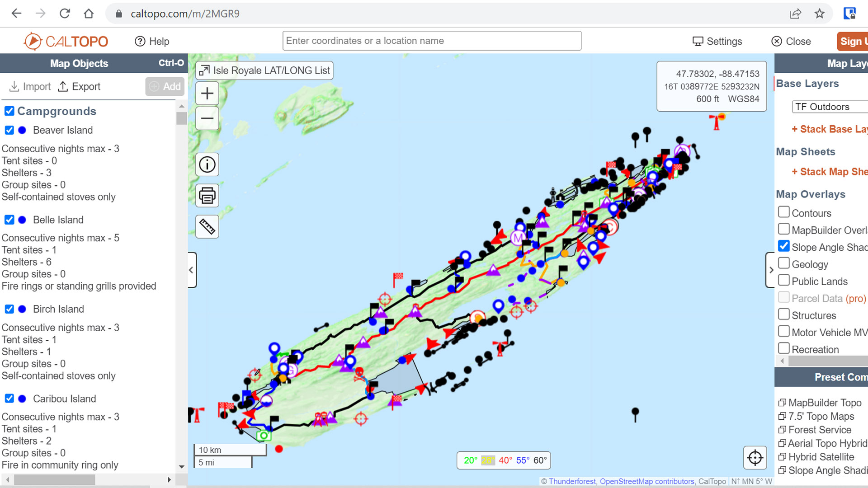Uncheck the Beaver Island campground
This screenshot has width=868, height=488.
tap(9, 130)
